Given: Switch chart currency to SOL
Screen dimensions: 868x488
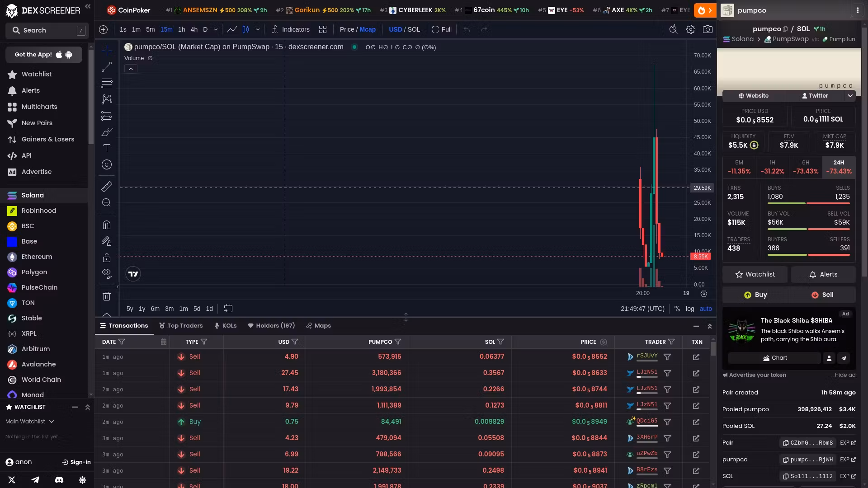Looking at the screenshot, I should click(x=414, y=29).
